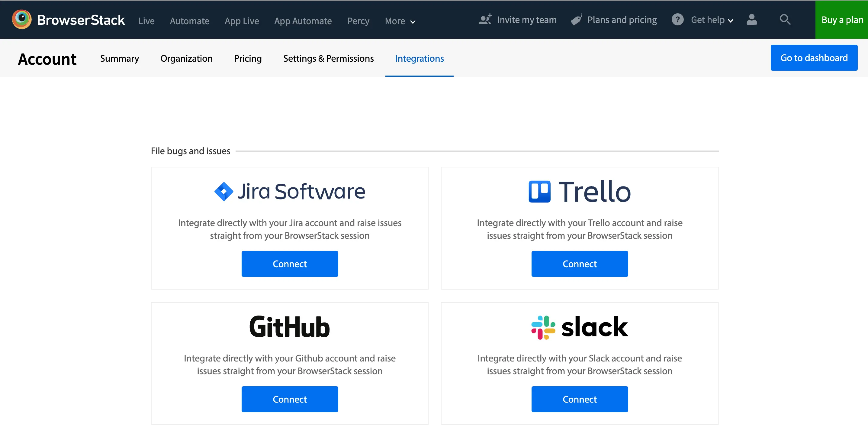This screenshot has height=431, width=868.
Task: Open the Organization tab
Action: click(186, 58)
